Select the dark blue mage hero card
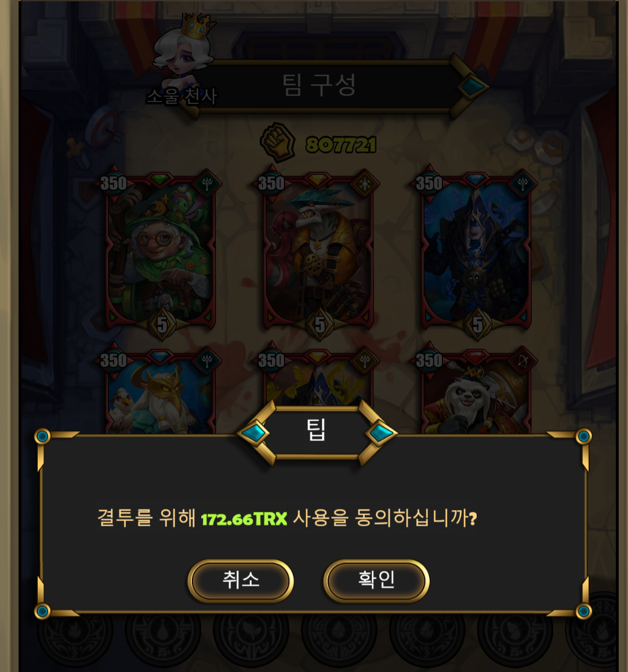628x672 pixels. [475, 253]
